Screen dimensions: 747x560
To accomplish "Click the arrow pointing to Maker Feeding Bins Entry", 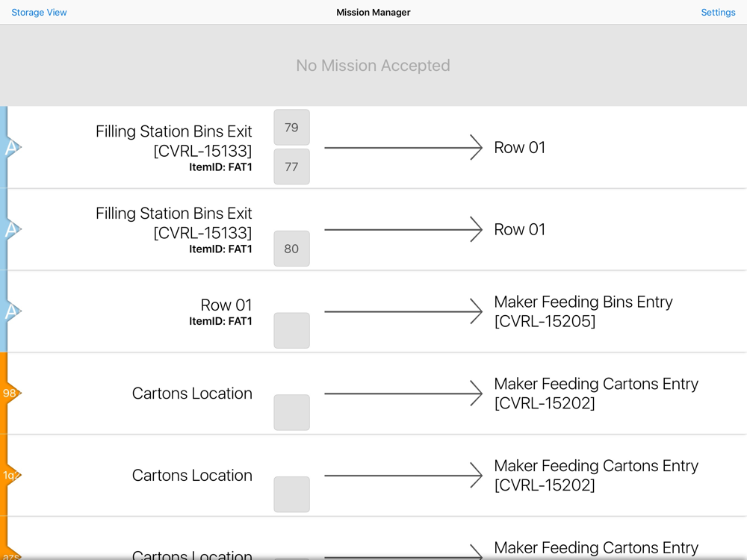I will 403,311.
